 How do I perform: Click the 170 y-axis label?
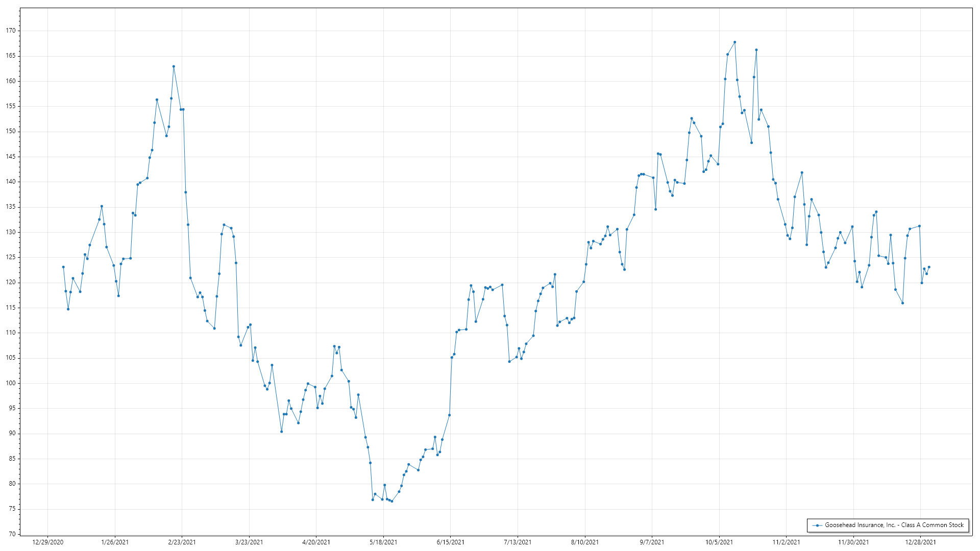click(11, 31)
